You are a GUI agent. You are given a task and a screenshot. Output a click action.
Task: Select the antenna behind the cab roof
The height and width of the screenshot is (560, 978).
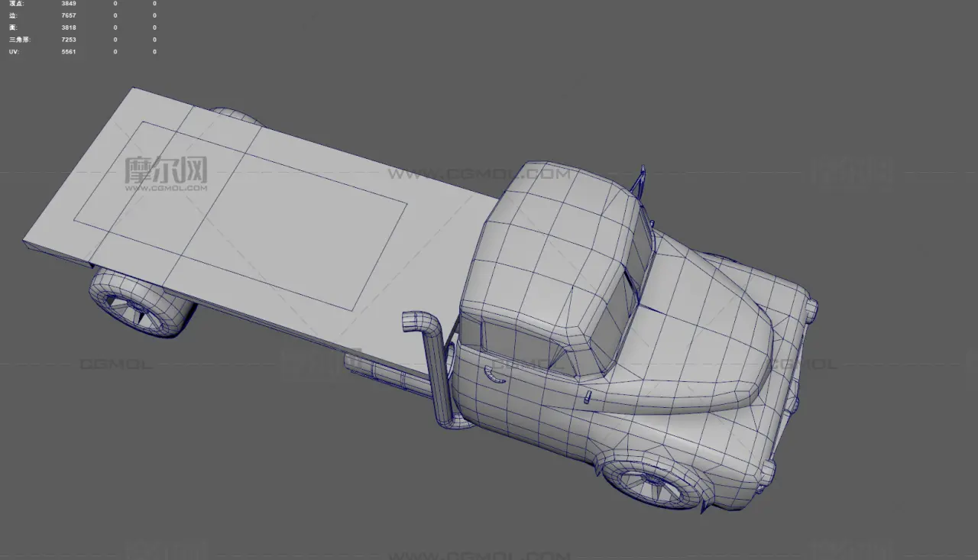(x=640, y=180)
